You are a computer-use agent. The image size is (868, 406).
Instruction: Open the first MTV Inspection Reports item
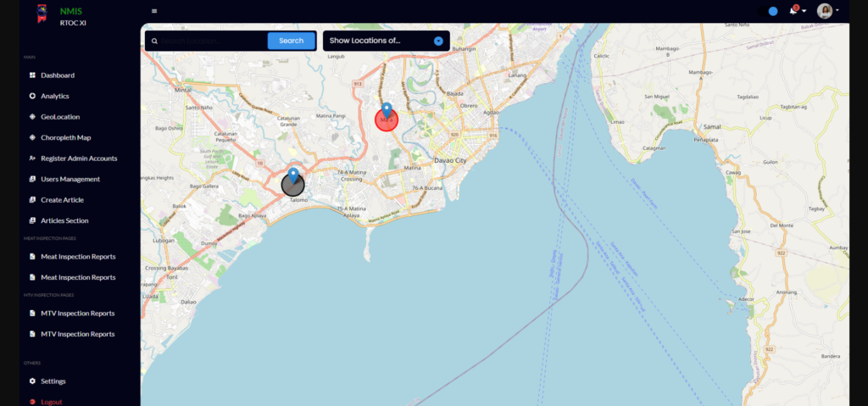77,314
